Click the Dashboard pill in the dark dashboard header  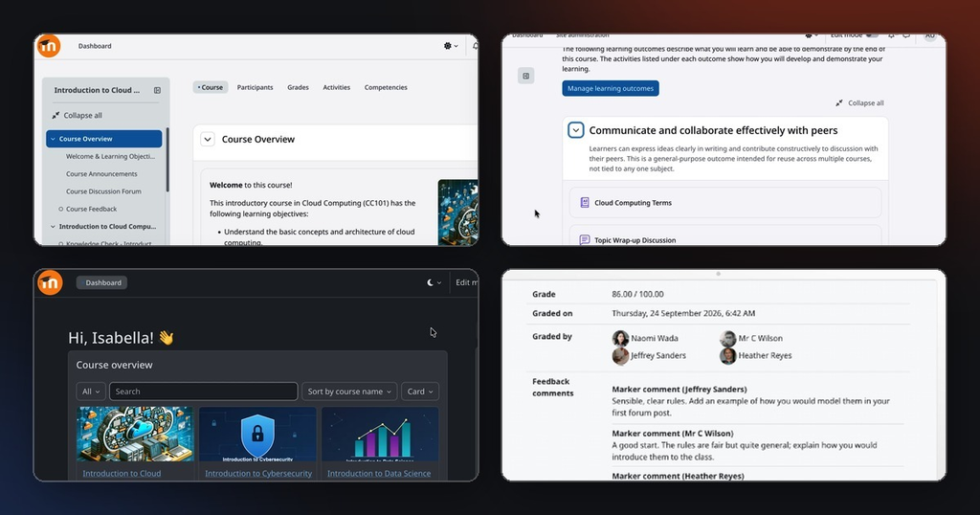101,282
